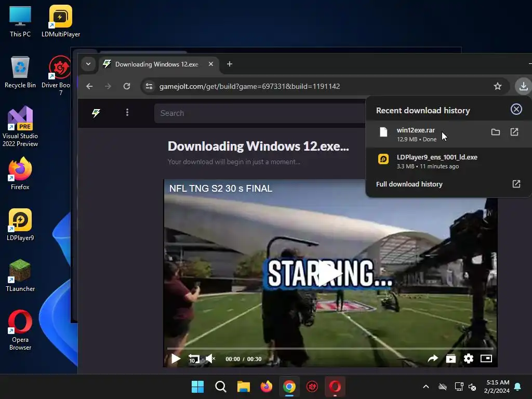
Task: Switch to Opera in taskbar
Action: click(335, 387)
